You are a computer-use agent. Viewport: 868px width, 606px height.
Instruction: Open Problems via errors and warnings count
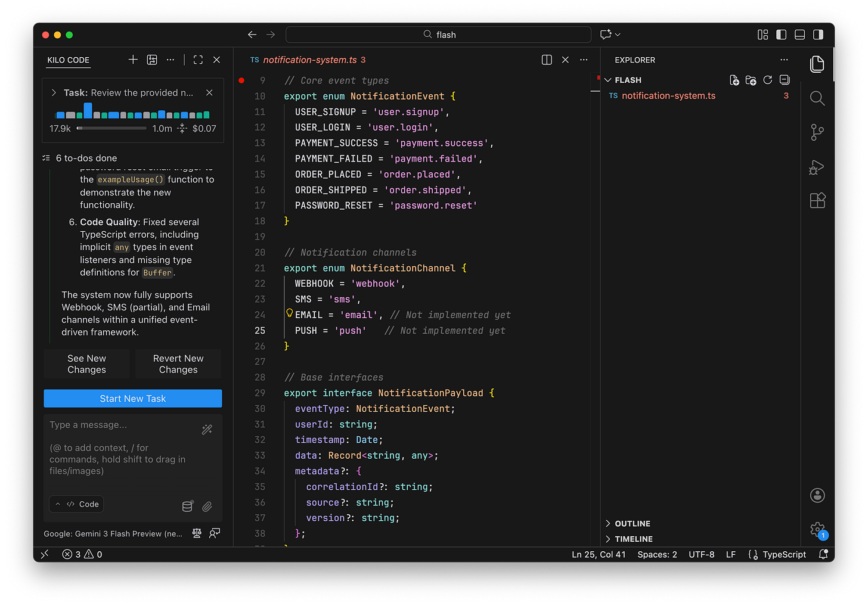click(x=82, y=554)
